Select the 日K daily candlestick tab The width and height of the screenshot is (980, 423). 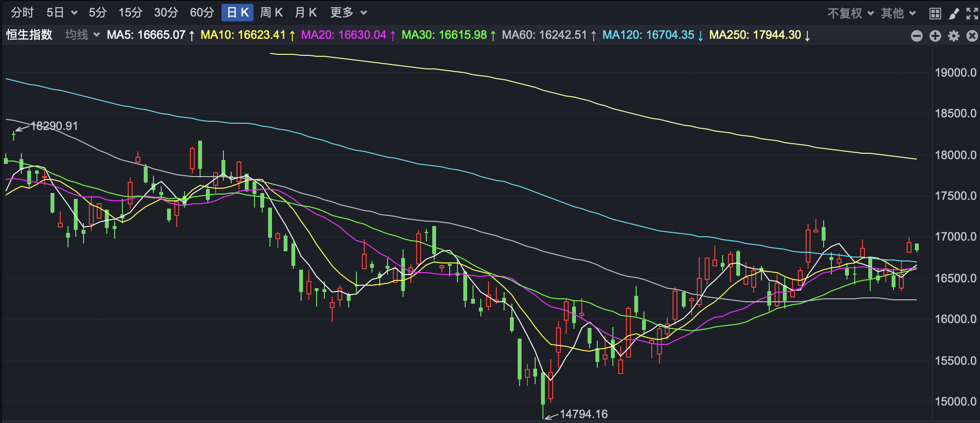click(237, 13)
